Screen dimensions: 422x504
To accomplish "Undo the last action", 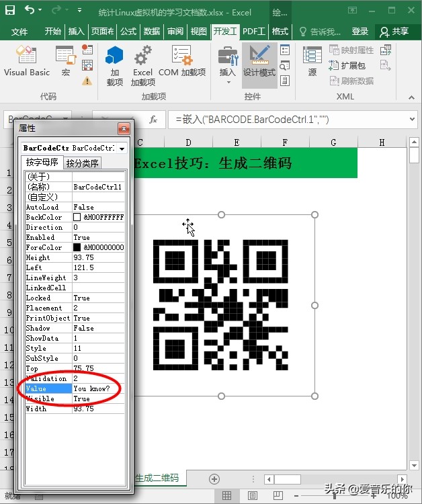I will coord(29,10).
